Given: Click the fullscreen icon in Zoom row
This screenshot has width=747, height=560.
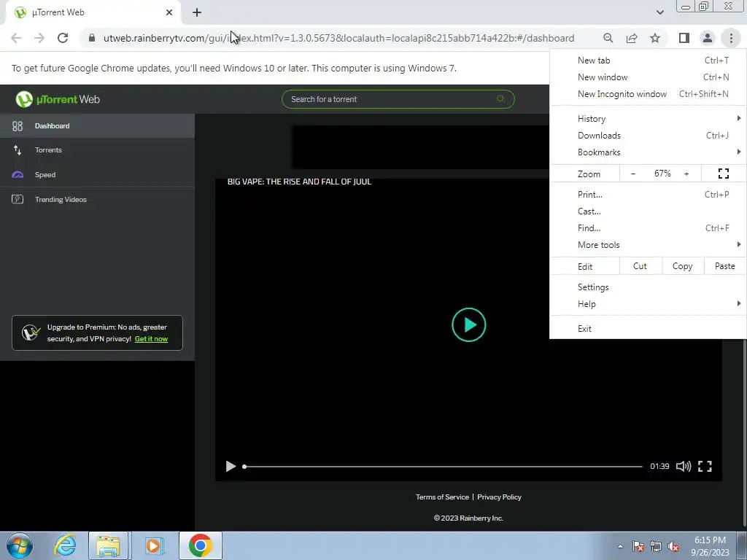Looking at the screenshot, I should click(723, 174).
